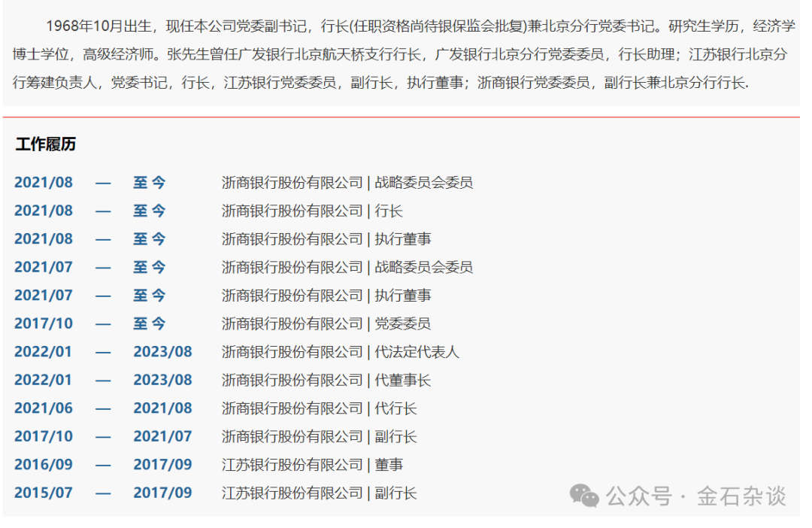Click end date 2017/09 in the 江苏银行 董事 row
812x528 pixels.
click(162, 465)
